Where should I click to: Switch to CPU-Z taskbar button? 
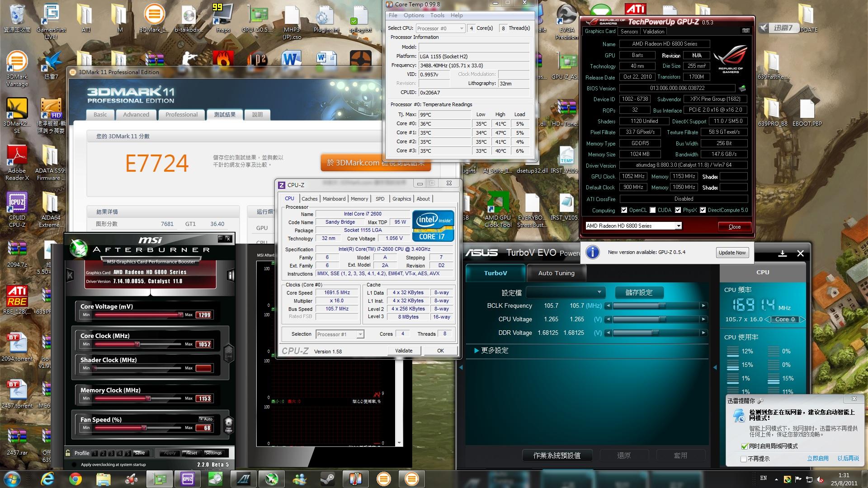(187, 479)
